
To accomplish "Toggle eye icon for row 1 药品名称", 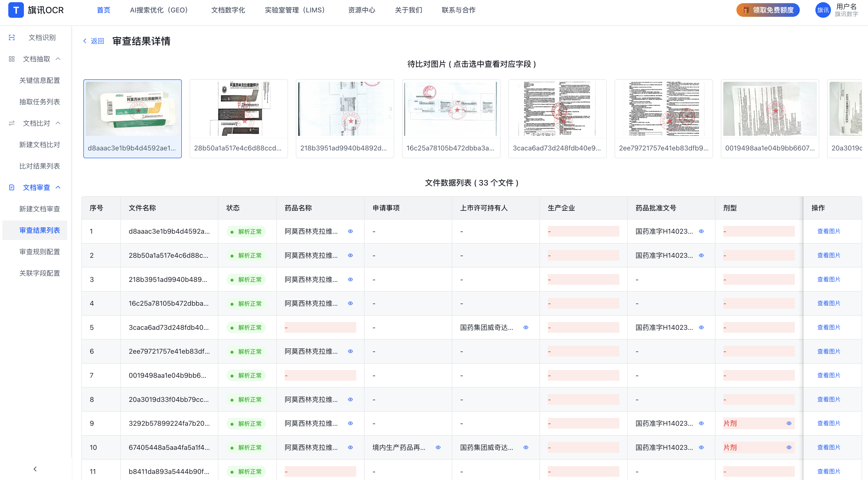I will coord(350,231).
